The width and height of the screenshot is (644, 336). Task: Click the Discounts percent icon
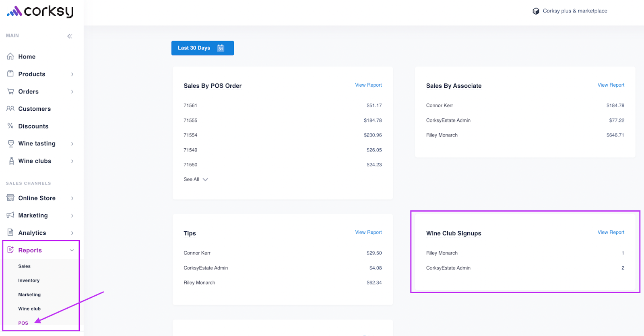(x=10, y=126)
